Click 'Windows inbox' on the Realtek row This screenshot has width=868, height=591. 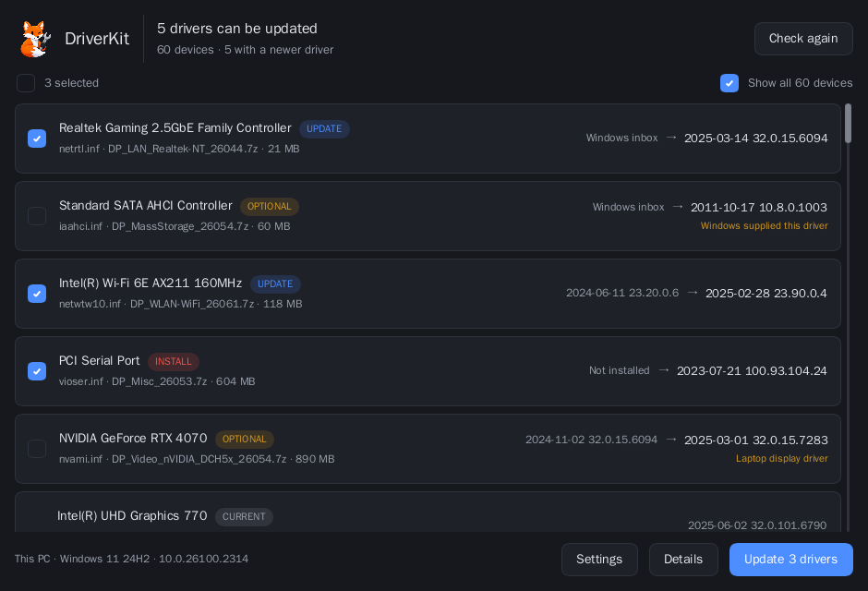point(621,139)
